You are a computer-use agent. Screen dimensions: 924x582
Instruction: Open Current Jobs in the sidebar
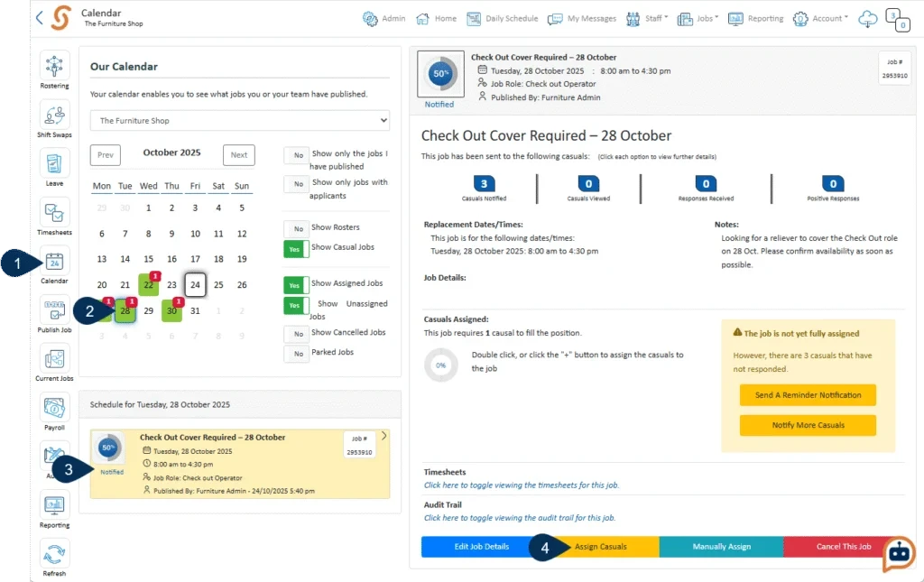pos(54,359)
